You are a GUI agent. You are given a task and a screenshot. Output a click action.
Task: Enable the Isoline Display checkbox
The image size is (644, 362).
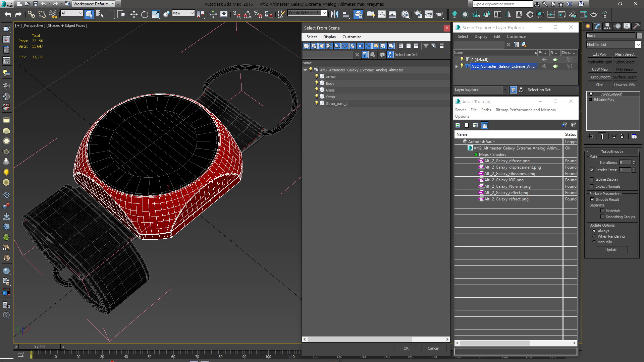(x=592, y=179)
